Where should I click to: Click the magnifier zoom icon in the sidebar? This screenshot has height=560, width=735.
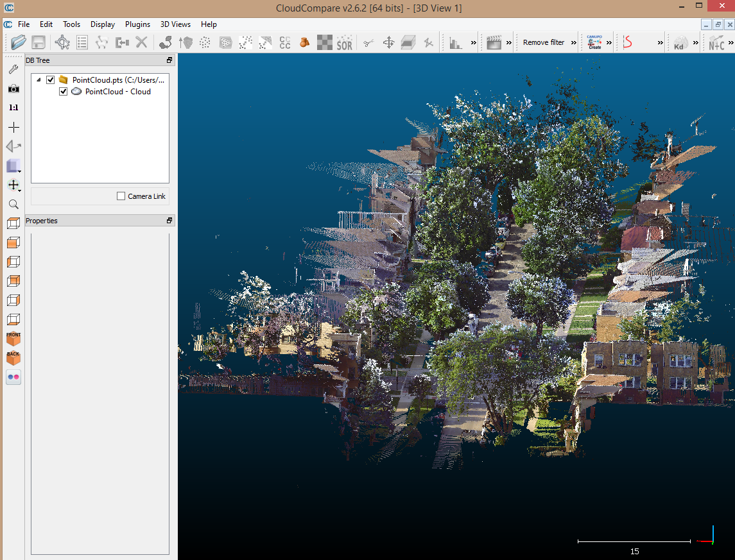(13, 204)
